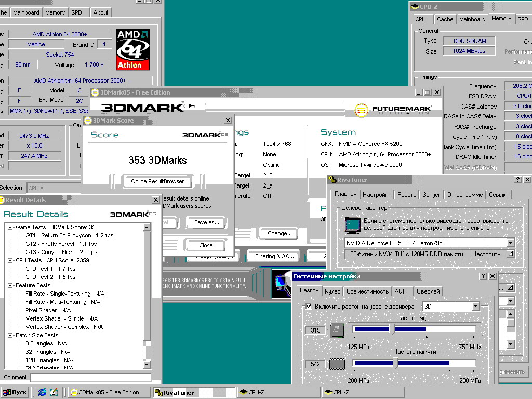Click the Save as... button
Image resolution: width=532 pixels, height=399 pixels.
tap(207, 222)
